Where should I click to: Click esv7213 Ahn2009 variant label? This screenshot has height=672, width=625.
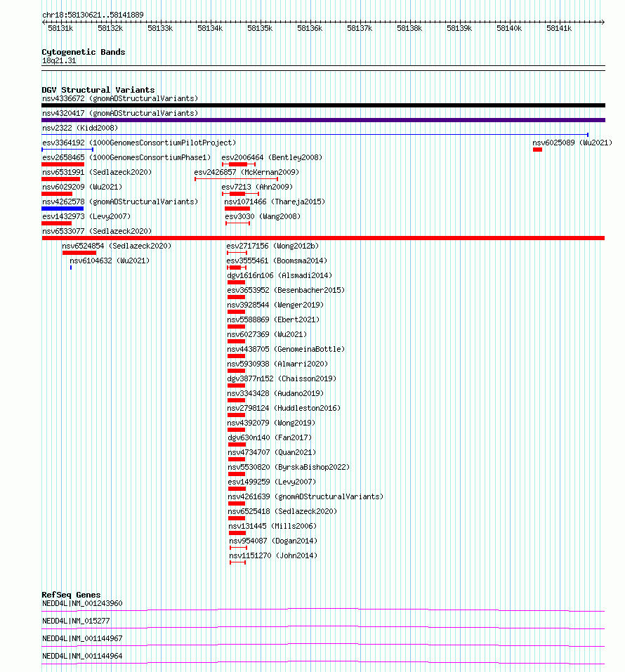click(x=257, y=187)
